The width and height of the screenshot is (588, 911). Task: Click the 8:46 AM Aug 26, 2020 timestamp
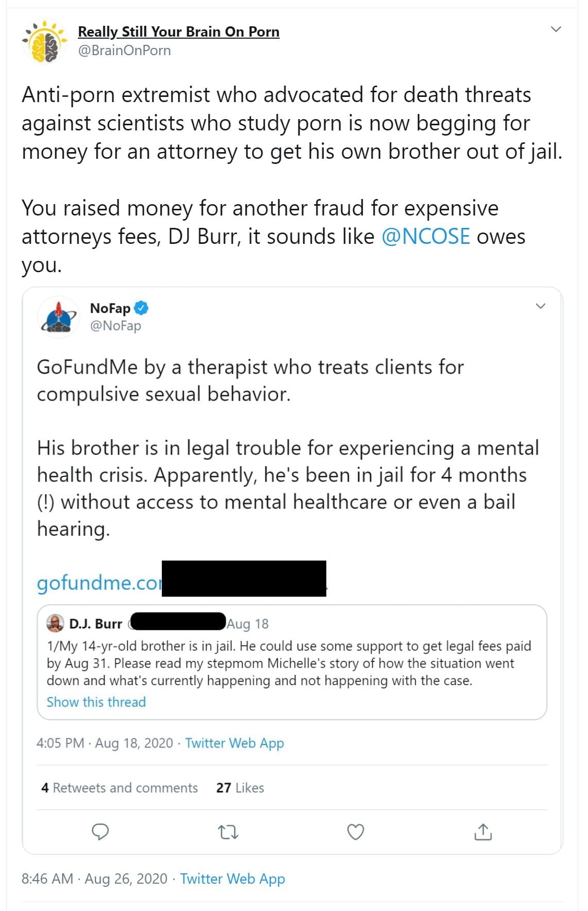(94, 879)
